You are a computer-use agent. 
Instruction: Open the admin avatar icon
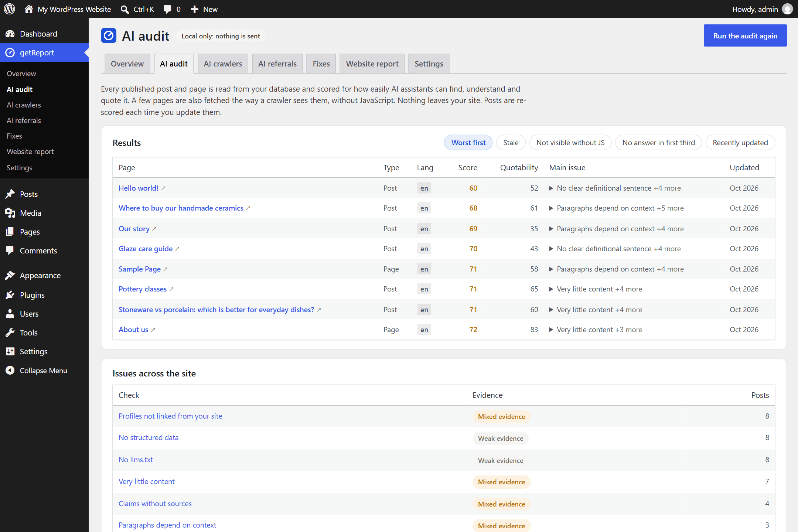tap(787, 9)
